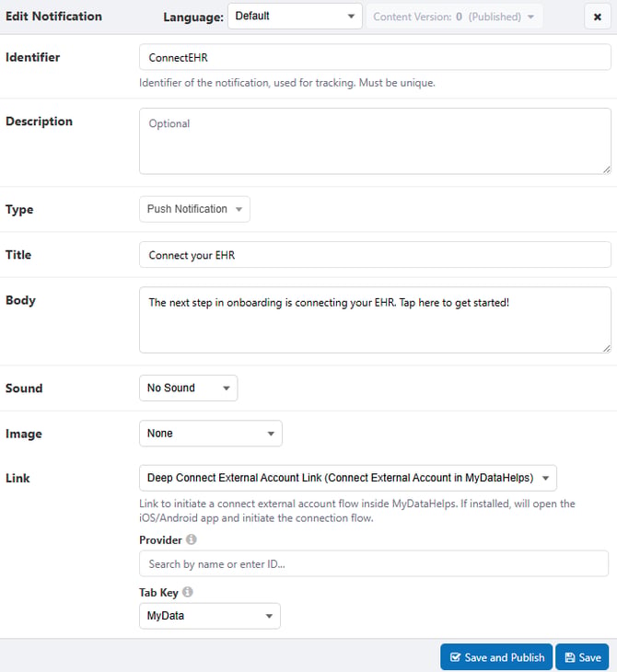The height and width of the screenshot is (672, 617).
Task: Click the Save and Publish button
Action: pos(496,657)
